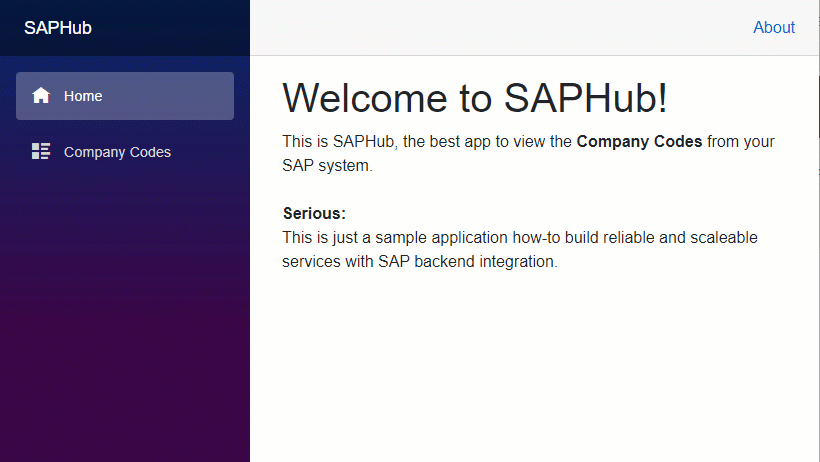Click the Serious: label
Viewport: 820px width, 462px height.
(x=314, y=213)
